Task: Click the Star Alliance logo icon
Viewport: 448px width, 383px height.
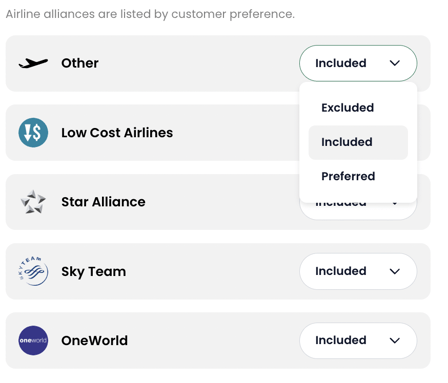Action: (x=33, y=202)
